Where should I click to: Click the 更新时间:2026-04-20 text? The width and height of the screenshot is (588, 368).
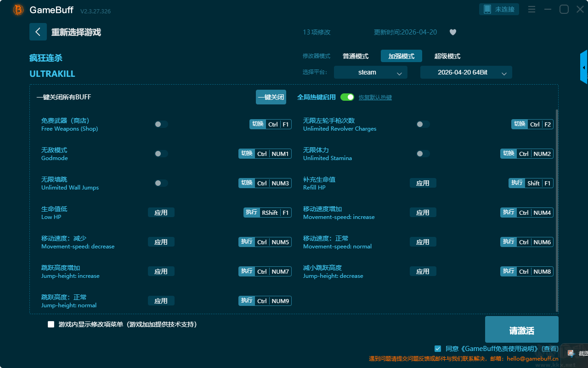[406, 32]
